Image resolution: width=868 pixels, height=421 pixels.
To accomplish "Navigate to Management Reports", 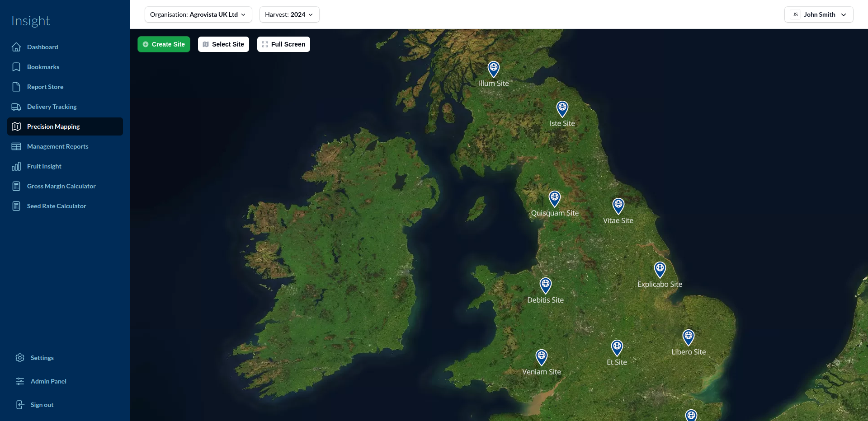I will pyautogui.click(x=57, y=146).
